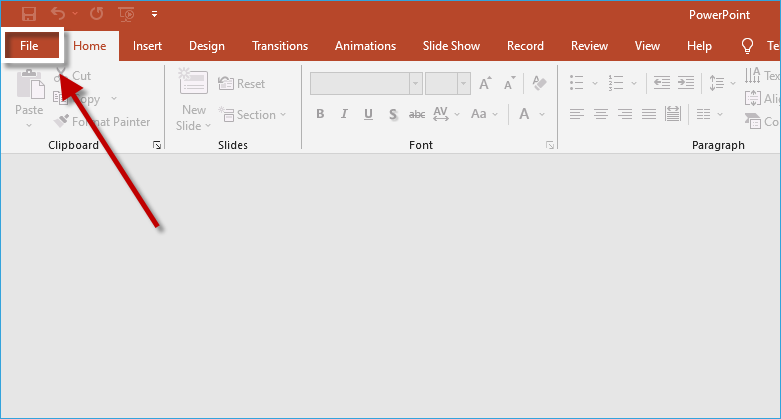Expand the Paste options arrow
Viewport: 781px width, 419px height.
pos(29,126)
